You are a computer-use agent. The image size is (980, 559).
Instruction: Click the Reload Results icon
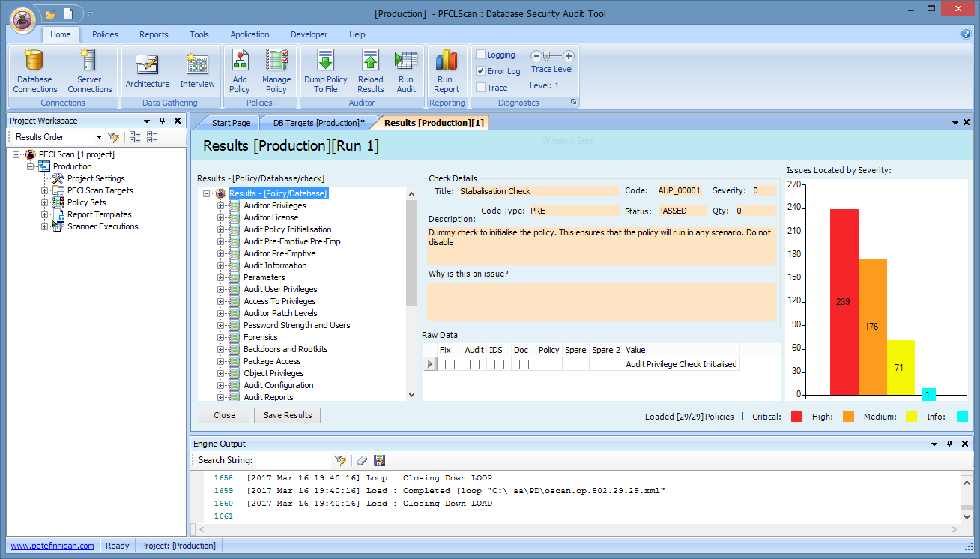point(370,71)
